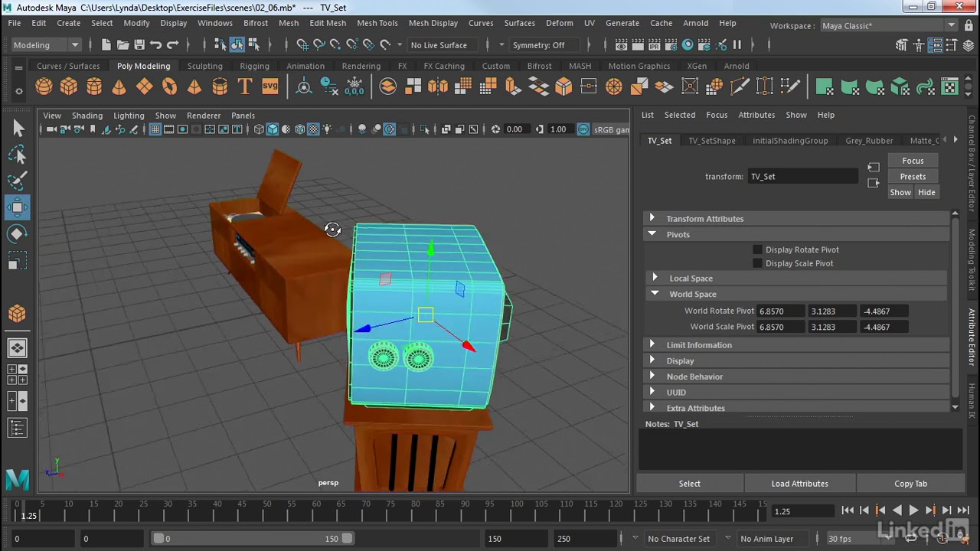Image resolution: width=980 pixels, height=551 pixels.
Task: Click the Copy Tab button
Action: (x=910, y=484)
